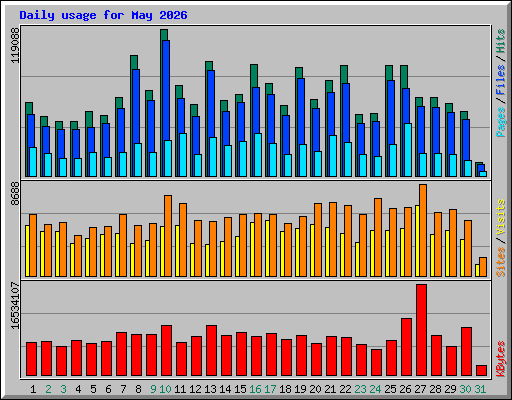The height and width of the screenshot is (400, 512).
Task: Click the 'Hits' legend label
Action: click(501, 41)
